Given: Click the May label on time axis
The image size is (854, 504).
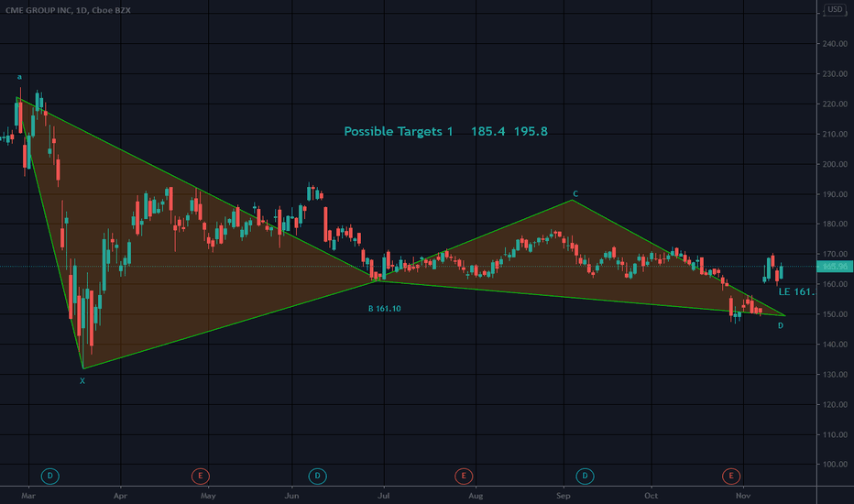Looking at the screenshot, I should [x=208, y=496].
